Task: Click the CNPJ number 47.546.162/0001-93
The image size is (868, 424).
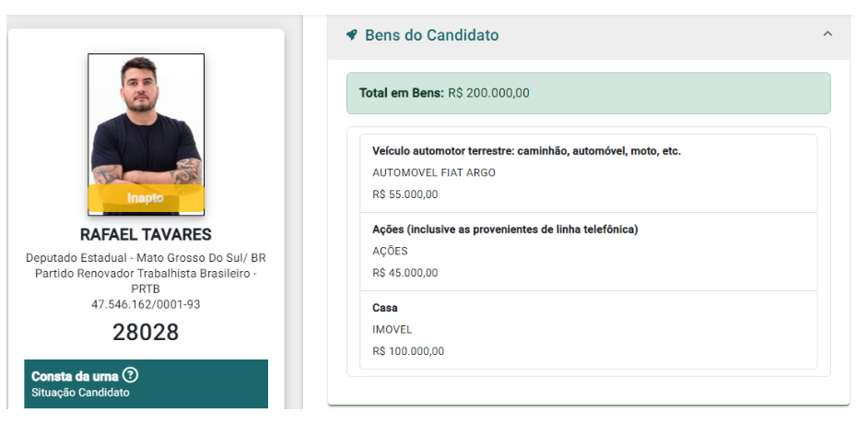Action: coord(146,304)
